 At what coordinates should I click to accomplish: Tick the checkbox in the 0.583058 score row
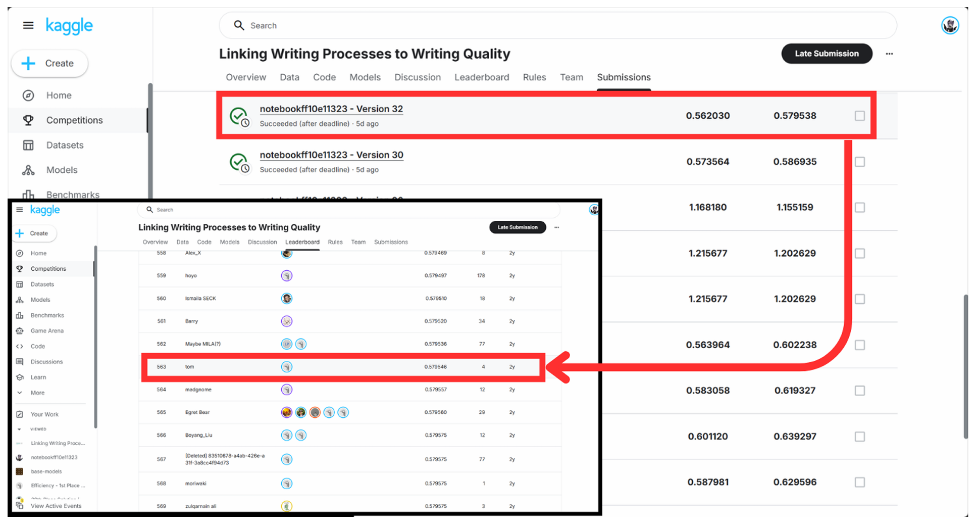[860, 391]
